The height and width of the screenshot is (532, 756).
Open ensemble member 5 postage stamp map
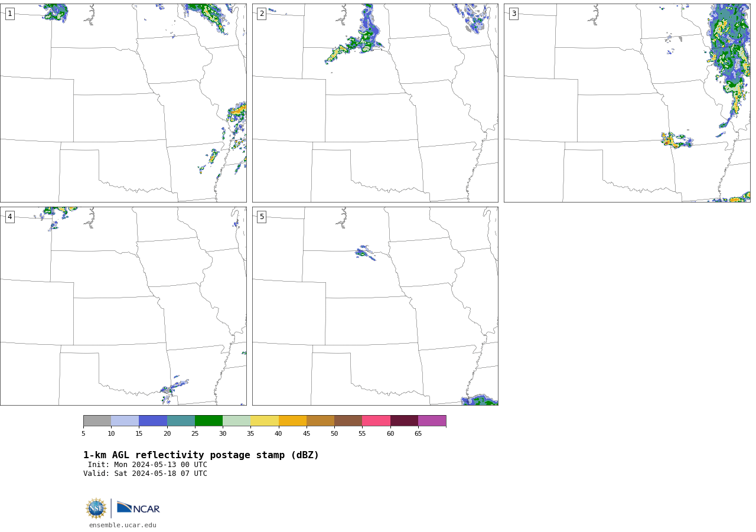[375, 306]
